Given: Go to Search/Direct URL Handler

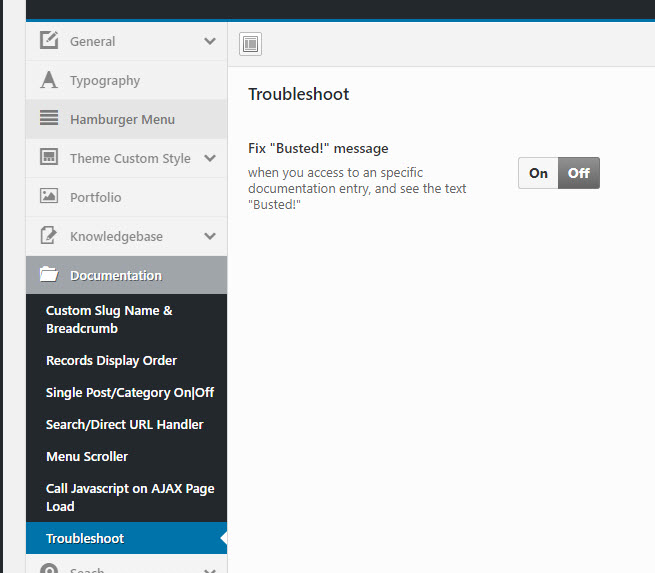Looking at the screenshot, I should (124, 424).
